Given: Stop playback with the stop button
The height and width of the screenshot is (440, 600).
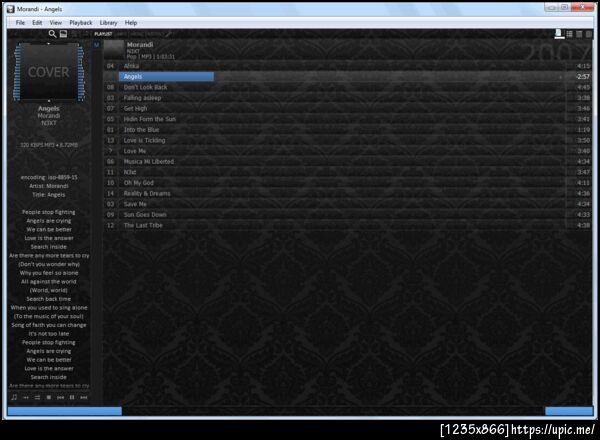Looking at the screenshot, I should [x=49, y=398].
